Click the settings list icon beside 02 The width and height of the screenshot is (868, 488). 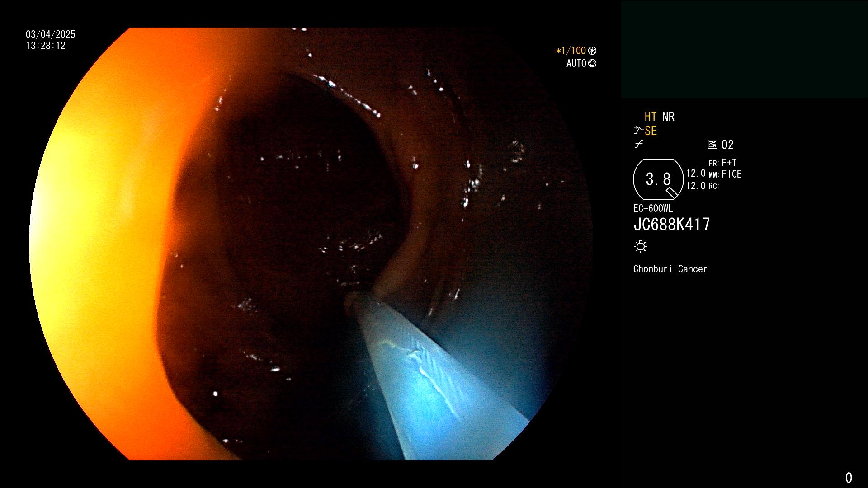712,144
